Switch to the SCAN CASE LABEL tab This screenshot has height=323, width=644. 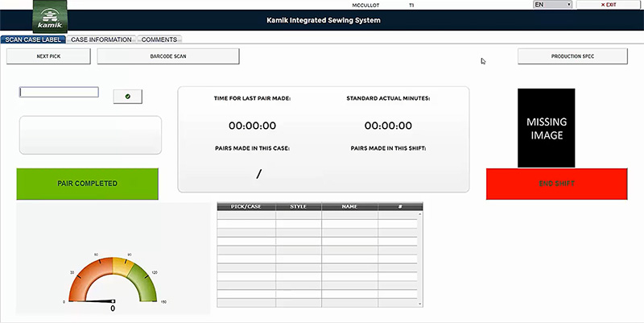(33, 39)
